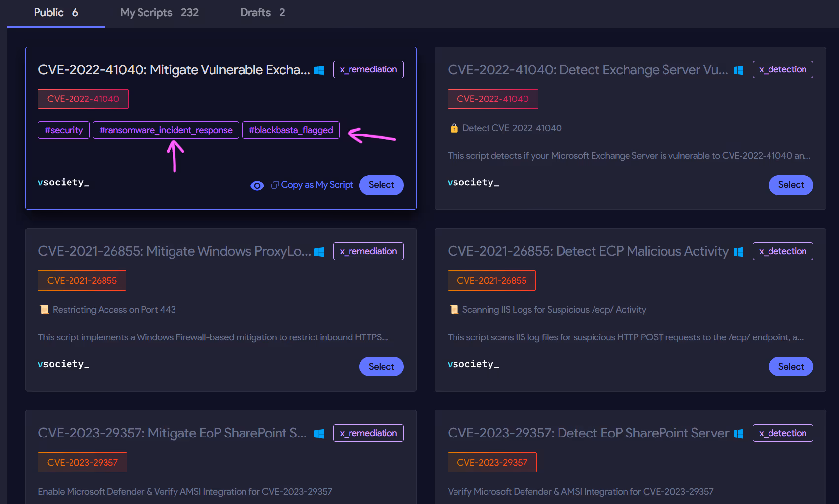Click the #blackbasta_flagged hashtag
This screenshot has height=504, width=839.
point(291,130)
